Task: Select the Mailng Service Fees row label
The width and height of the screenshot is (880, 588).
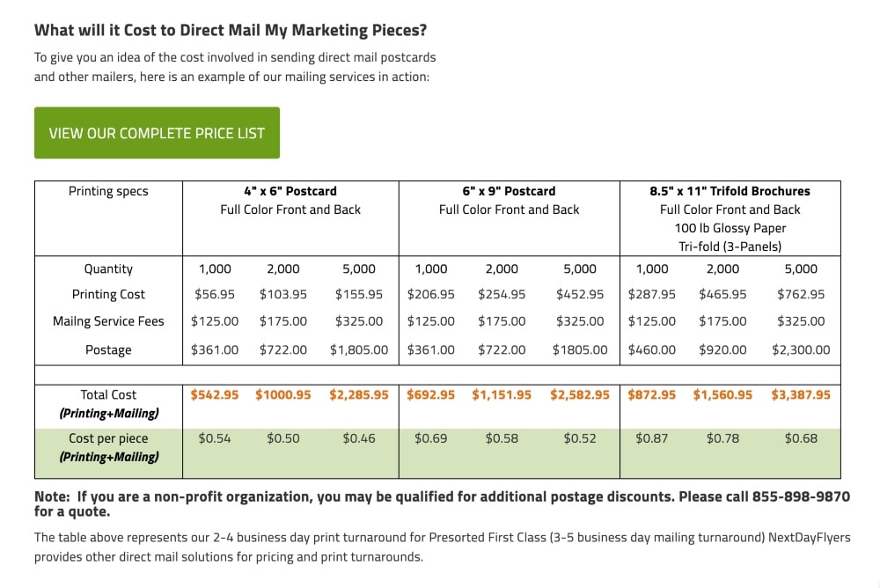Action: (x=107, y=320)
